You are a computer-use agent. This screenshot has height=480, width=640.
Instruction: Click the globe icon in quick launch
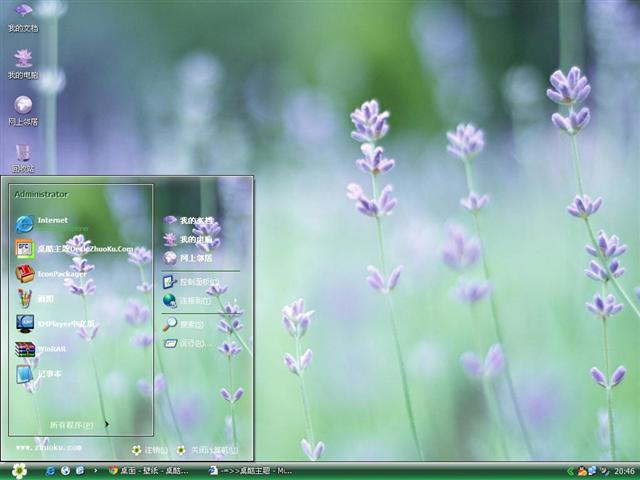click(65, 471)
